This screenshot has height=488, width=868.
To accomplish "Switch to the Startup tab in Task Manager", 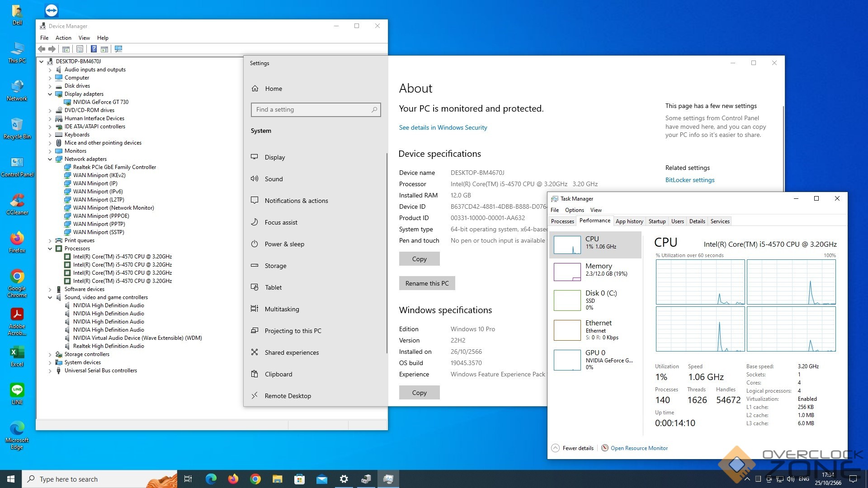I will click(x=656, y=221).
